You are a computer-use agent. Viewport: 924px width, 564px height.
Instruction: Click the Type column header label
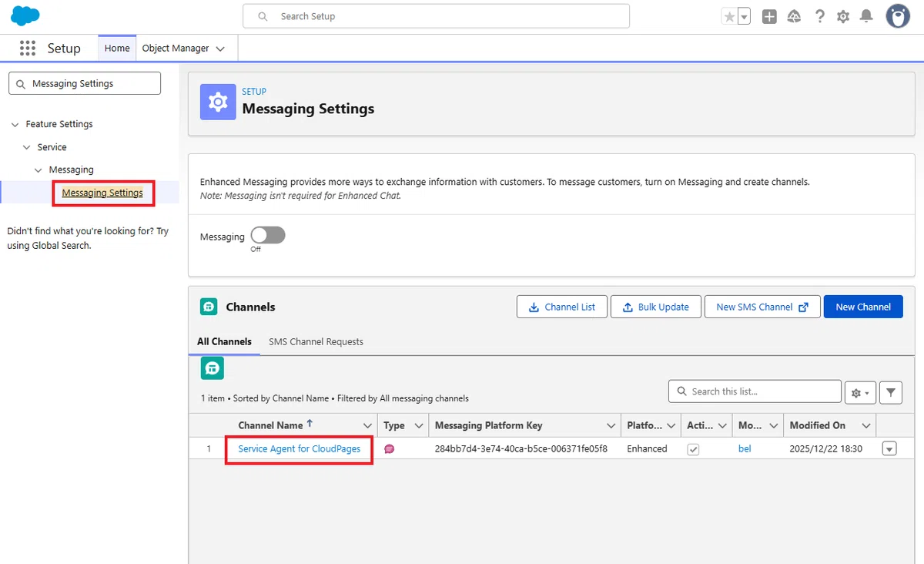click(x=394, y=425)
